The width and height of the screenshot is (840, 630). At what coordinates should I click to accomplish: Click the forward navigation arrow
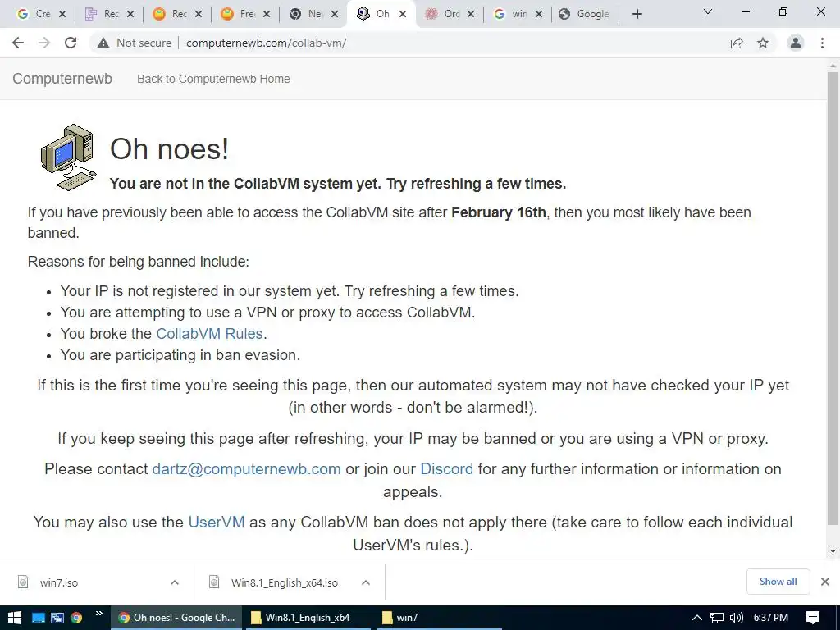coord(44,43)
